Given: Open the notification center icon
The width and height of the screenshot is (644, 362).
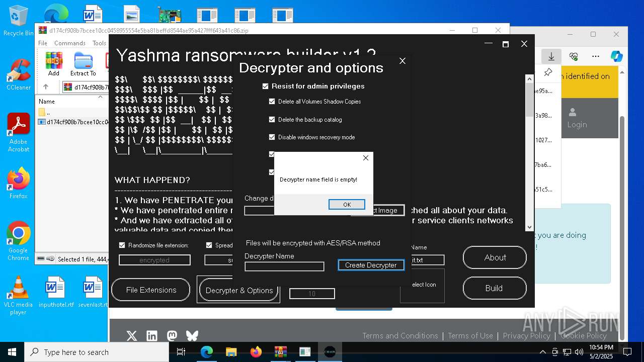Looking at the screenshot, I should [x=627, y=352].
